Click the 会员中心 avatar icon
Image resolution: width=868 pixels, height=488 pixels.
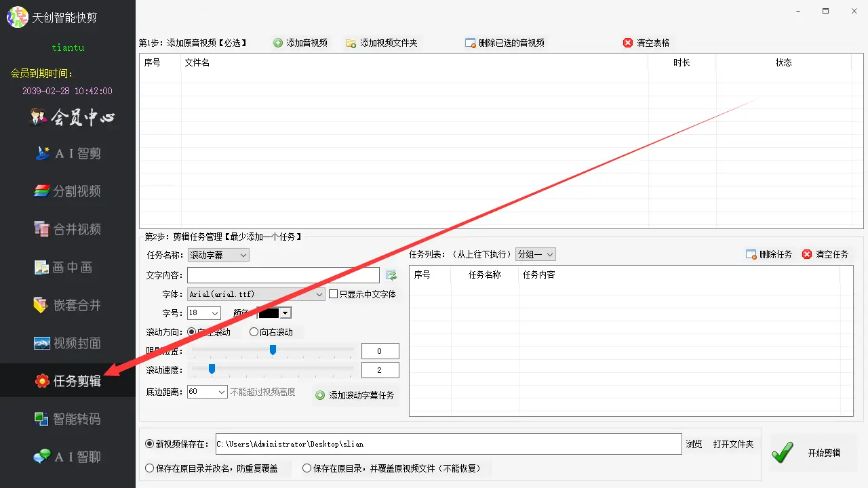[x=39, y=117]
